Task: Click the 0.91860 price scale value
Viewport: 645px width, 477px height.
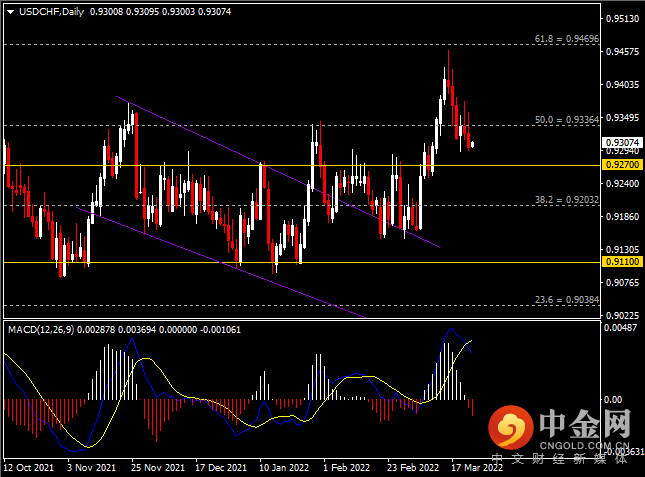Action: [622, 216]
